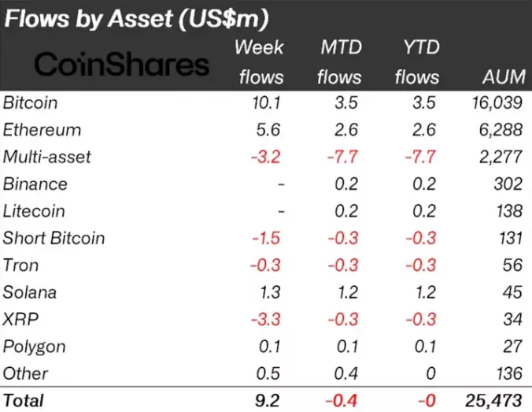
Task: Click the Ethereum row label
Action: (x=42, y=129)
